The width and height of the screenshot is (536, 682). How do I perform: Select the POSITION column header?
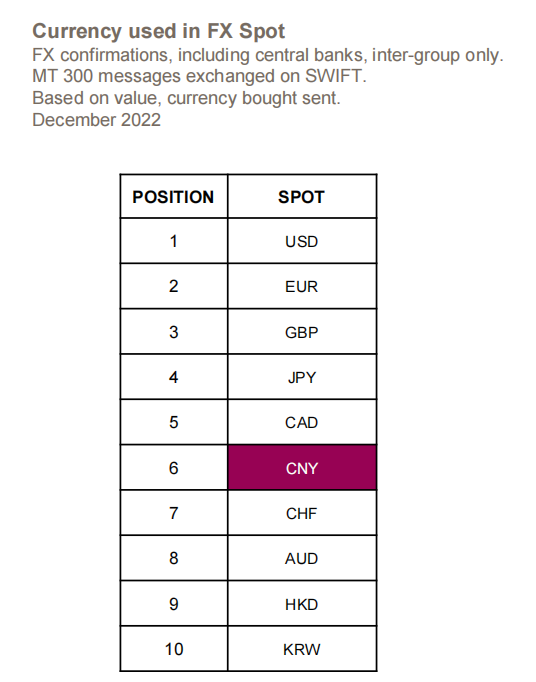(x=174, y=197)
